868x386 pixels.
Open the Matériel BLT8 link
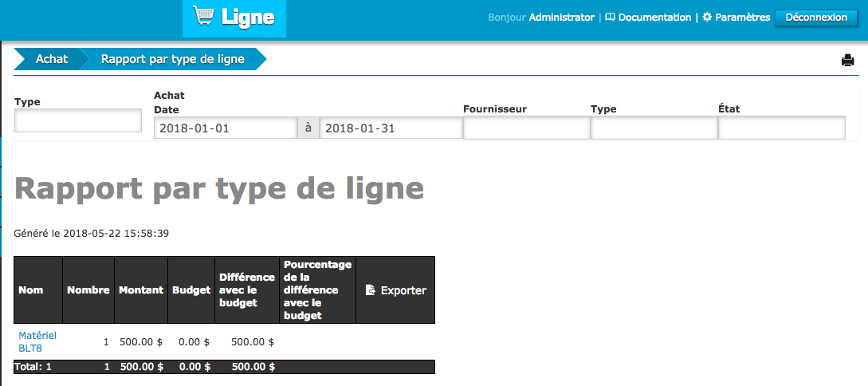37,341
